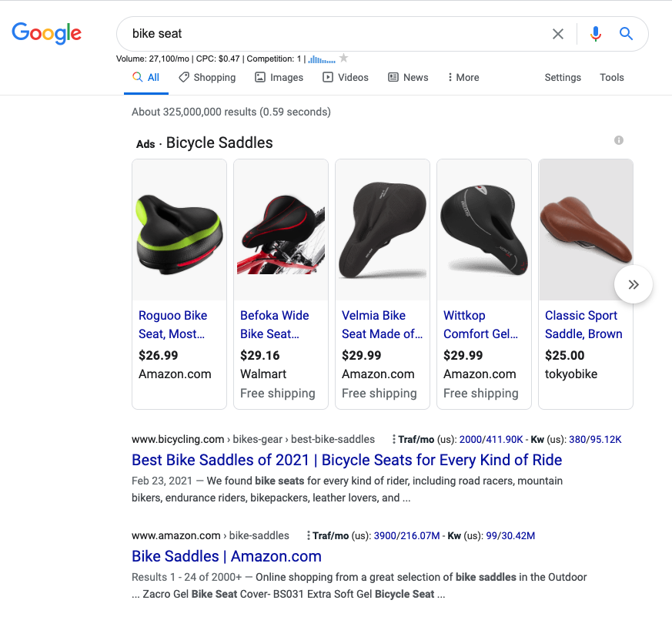
Task: Open the brown Classic Sport Saddle image
Action: [586, 230]
